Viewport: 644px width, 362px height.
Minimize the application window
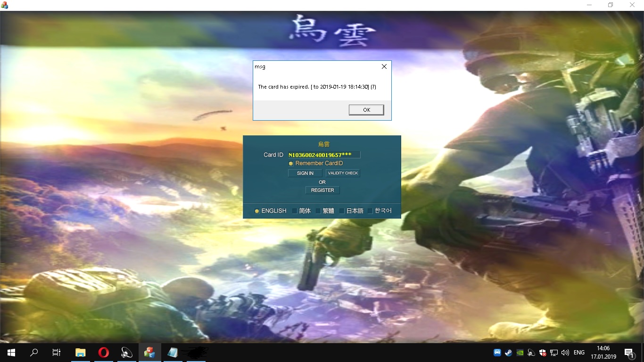point(589,5)
